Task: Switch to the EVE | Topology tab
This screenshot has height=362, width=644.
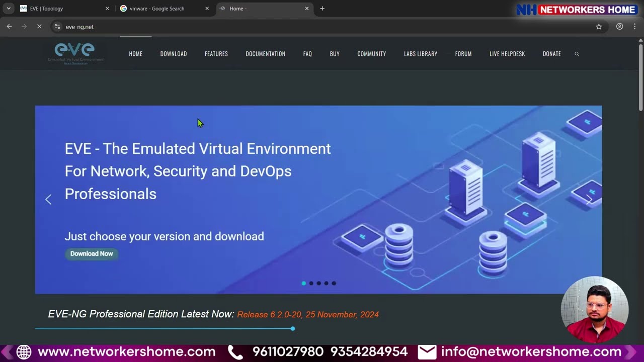Action: click(64, 9)
